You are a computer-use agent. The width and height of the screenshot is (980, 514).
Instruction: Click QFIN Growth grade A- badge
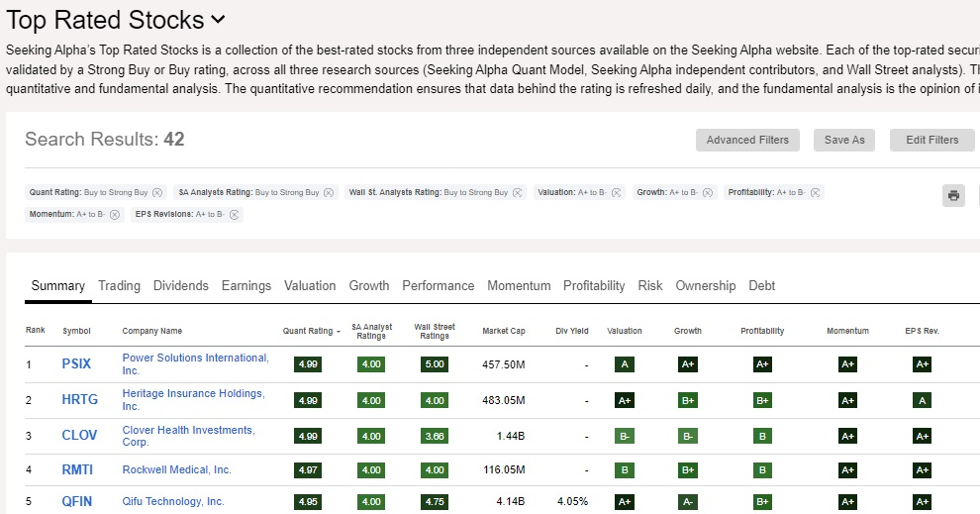pos(688,501)
